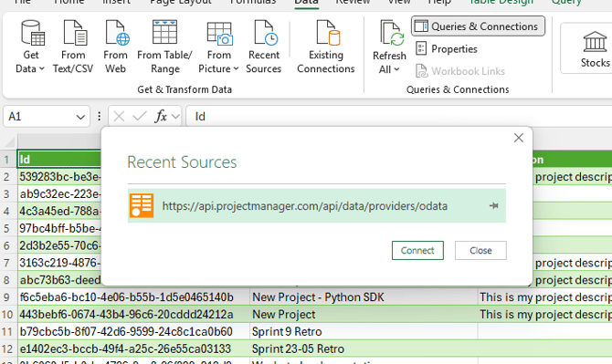Screen dimensions: 612x364
Task: Pin the projectmanager odata source
Action: click(494, 205)
